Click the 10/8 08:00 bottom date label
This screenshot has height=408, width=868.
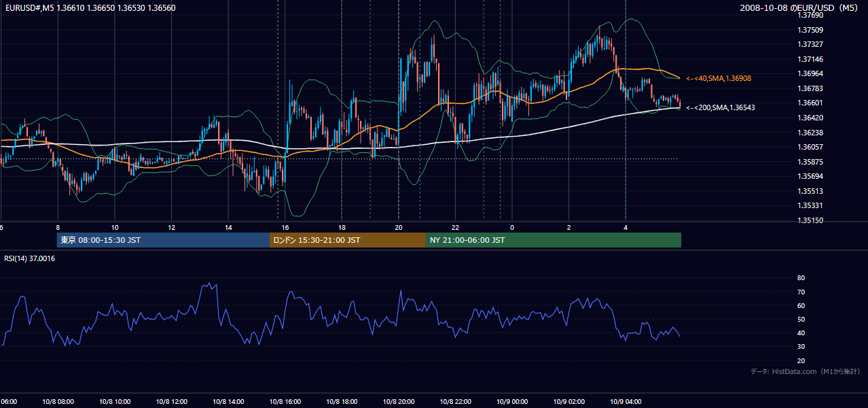click(58, 402)
